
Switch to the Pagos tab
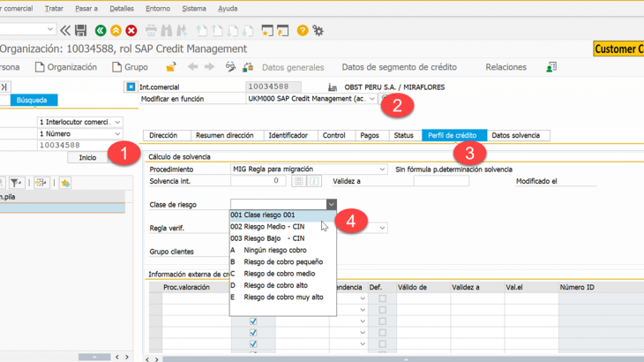click(370, 135)
